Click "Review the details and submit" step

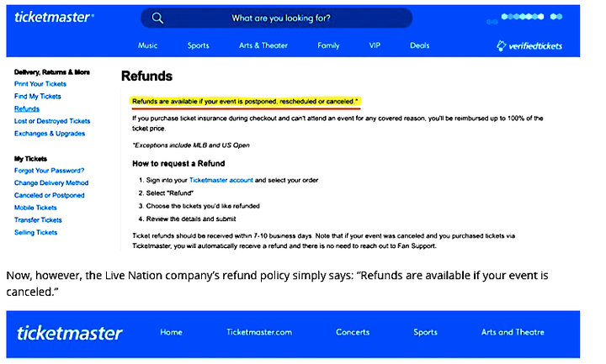point(191,219)
